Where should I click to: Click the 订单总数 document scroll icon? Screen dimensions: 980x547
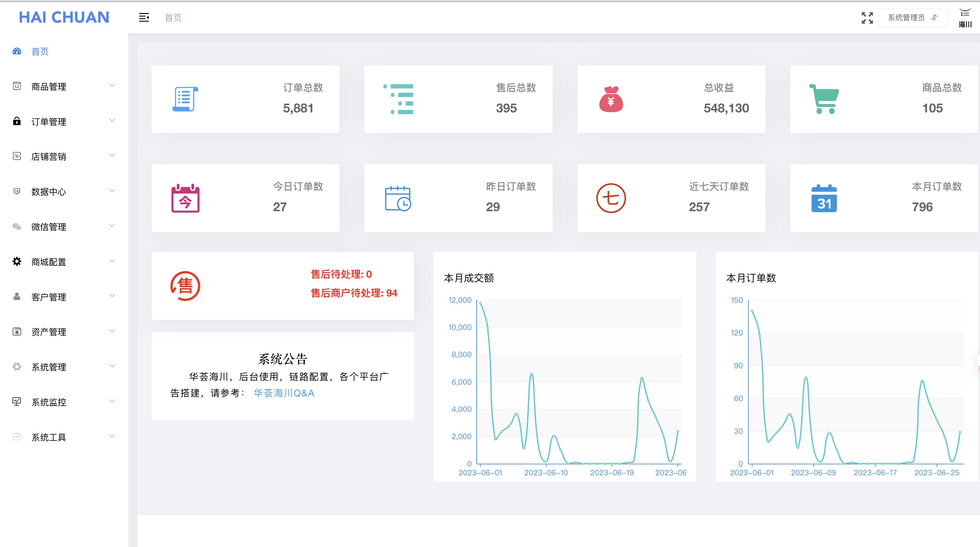click(x=185, y=99)
